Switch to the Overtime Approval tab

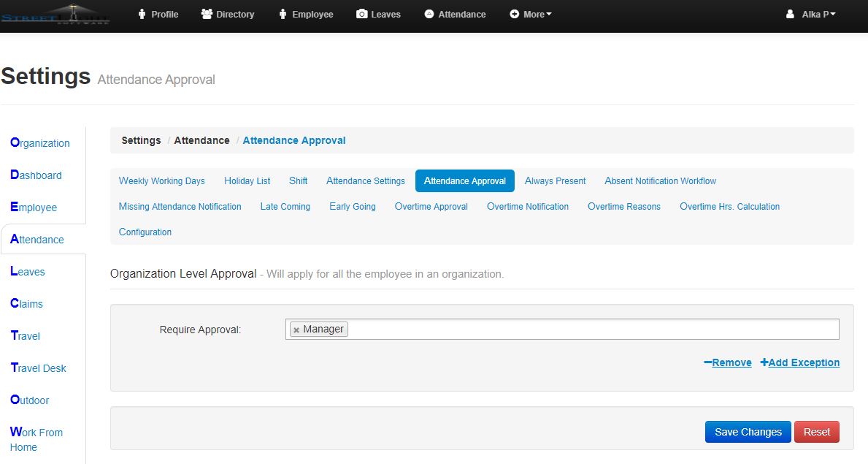[431, 207]
